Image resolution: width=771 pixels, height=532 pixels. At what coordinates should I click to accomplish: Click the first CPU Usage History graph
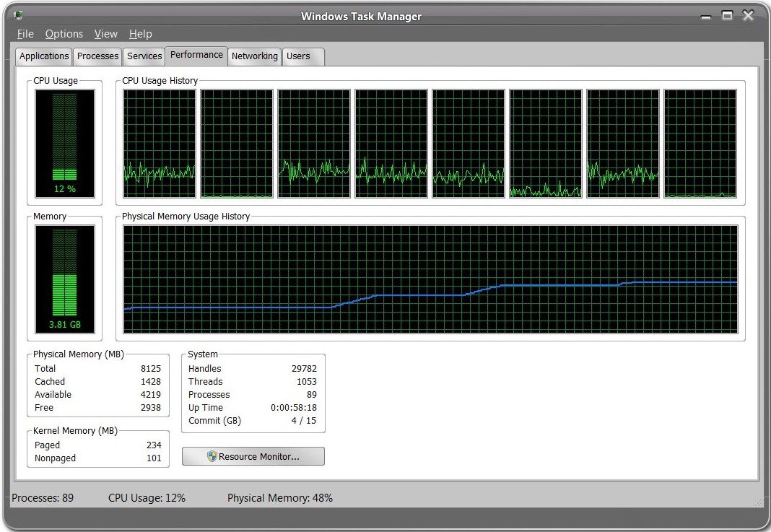pyautogui.click(x=160, y=144)
